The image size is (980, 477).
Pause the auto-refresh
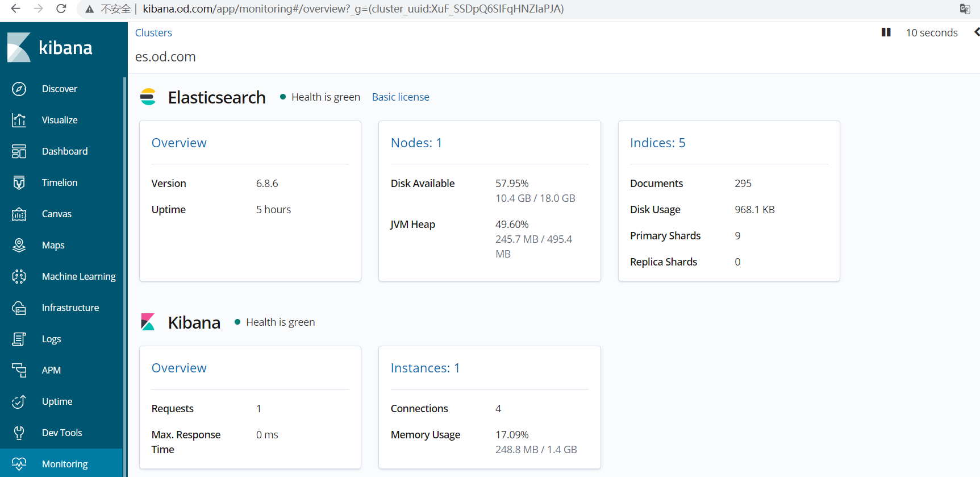pyautogui.click(x=886, y=32)
